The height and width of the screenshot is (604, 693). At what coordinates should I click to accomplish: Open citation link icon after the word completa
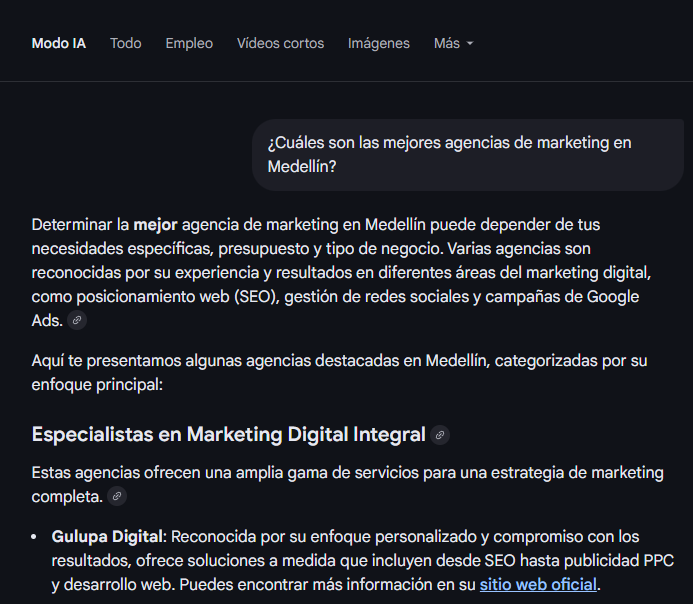tap(118, 496)
